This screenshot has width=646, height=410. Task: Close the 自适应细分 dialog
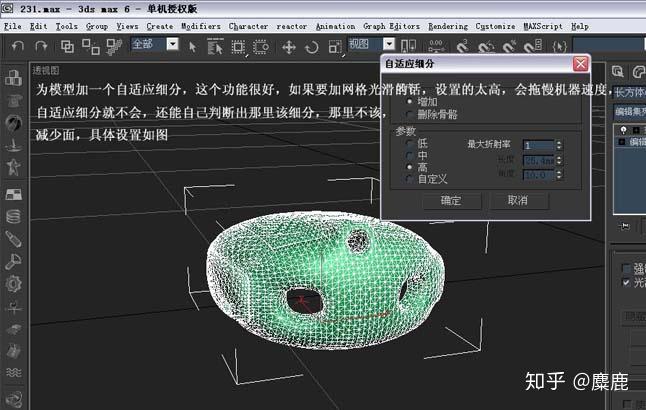coord(580,64)
